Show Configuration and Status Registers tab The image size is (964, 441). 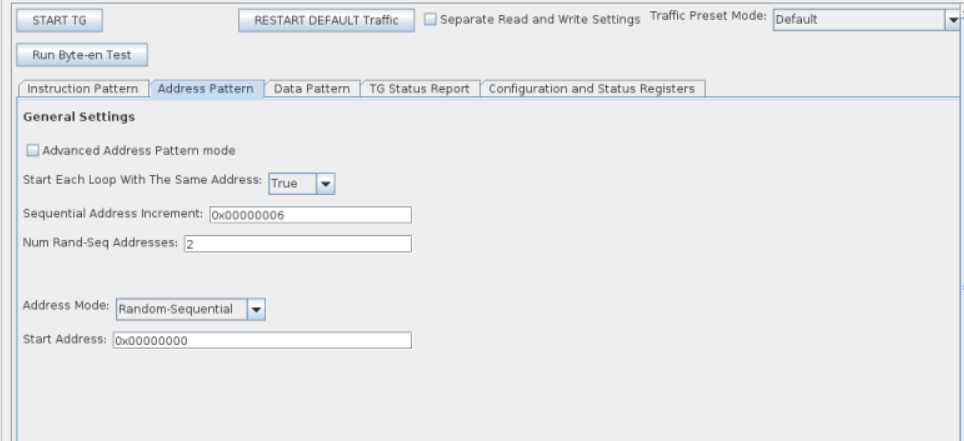click(592, 89)
